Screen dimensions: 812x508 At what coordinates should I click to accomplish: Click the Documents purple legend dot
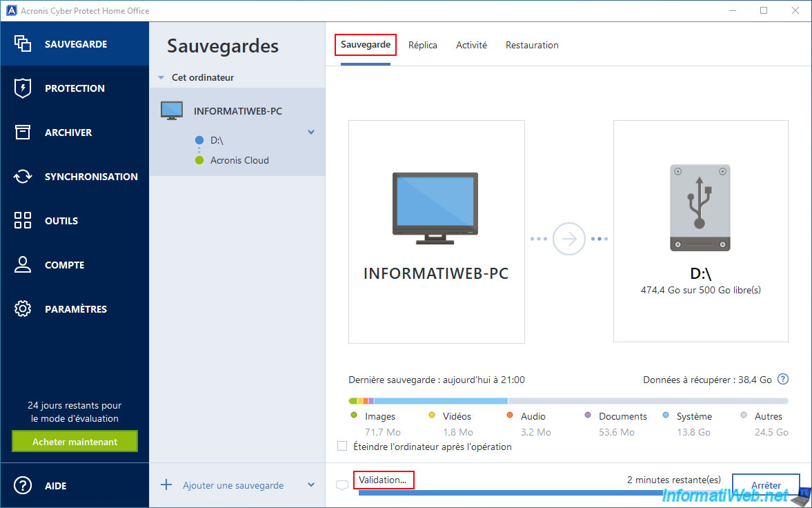tap(588, 416)
